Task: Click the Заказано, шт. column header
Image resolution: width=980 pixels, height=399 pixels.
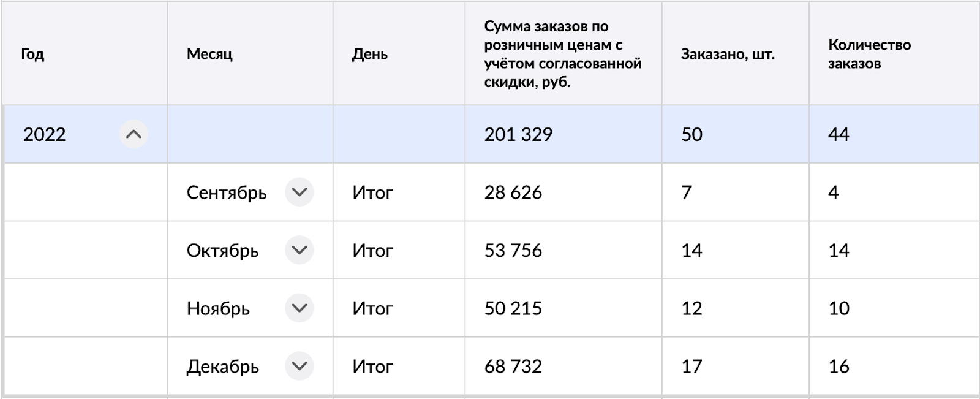Action: [x=728, y=54]
